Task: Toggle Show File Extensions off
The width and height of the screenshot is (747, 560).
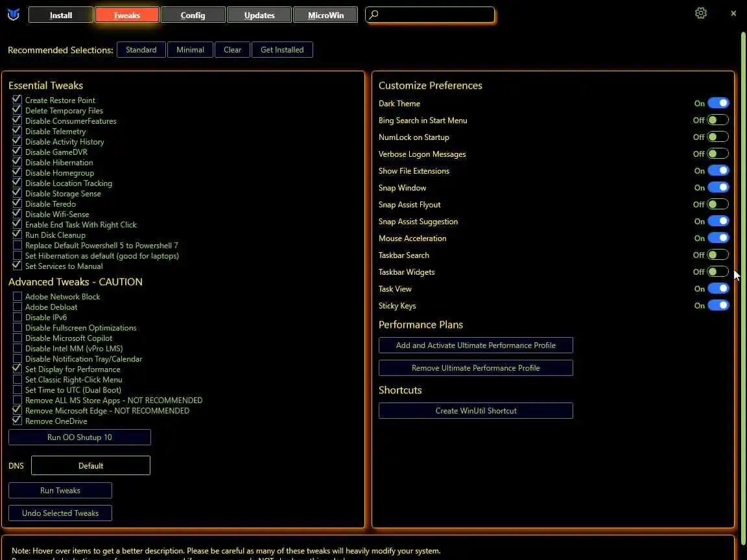Action: [x=718, y=170]
